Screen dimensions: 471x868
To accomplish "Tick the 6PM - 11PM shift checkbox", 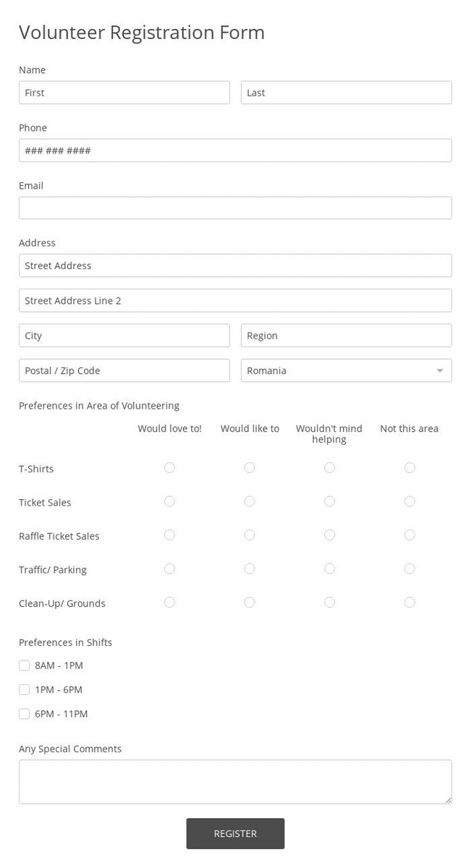I will (x=25, y=714).
